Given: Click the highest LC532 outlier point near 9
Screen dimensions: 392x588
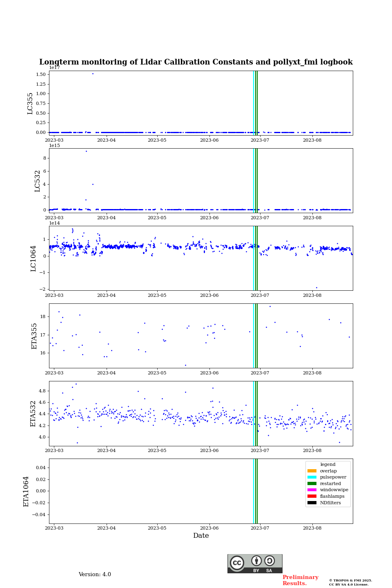Looking at the screenshot, I should pyautogui.click(x=86, y=151).
